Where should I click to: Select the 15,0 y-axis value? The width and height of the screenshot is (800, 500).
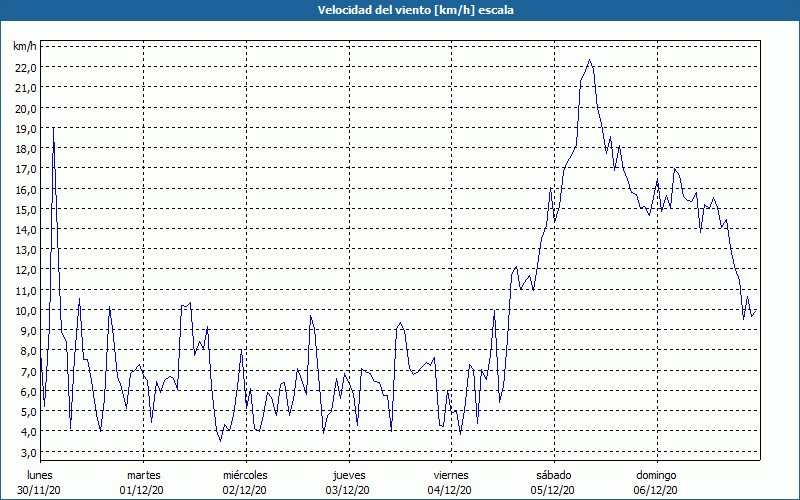coord(27,209)
